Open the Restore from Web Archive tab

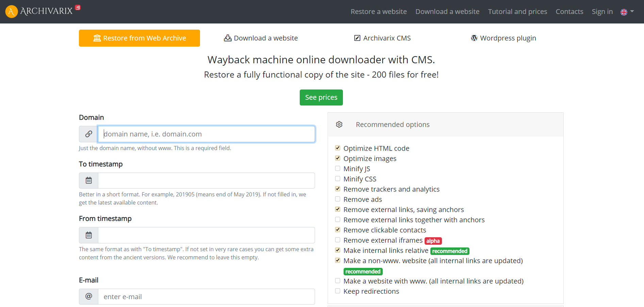click(139, 38)
